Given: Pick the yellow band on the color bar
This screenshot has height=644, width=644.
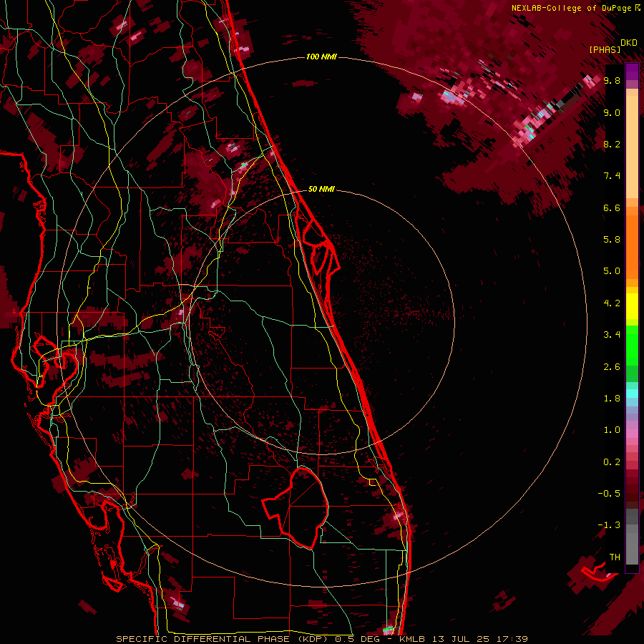Looking at the screenshot, I should pos(632,306).
